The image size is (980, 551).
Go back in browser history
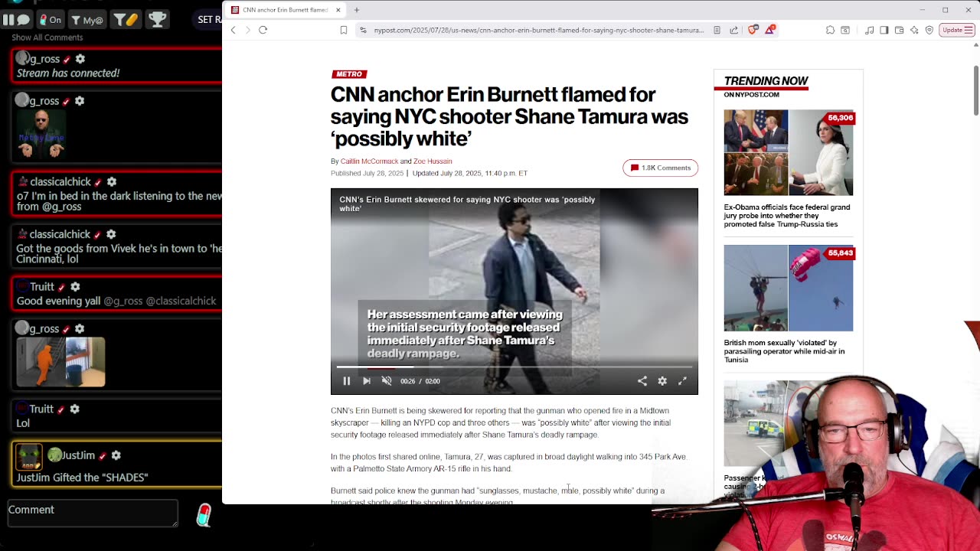(234, 30)
